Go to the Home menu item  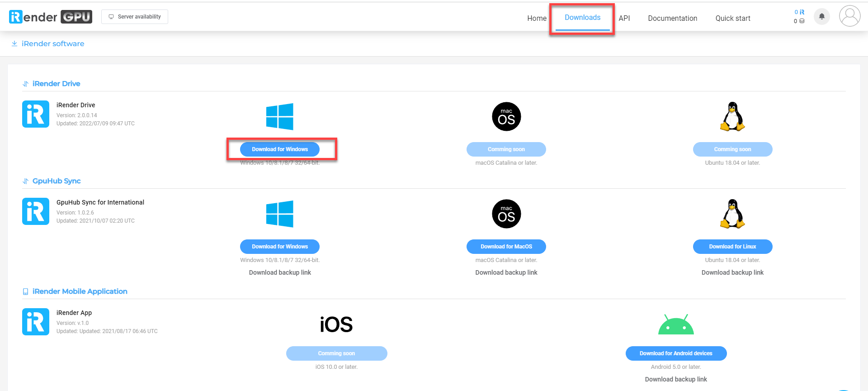[537, 18]
